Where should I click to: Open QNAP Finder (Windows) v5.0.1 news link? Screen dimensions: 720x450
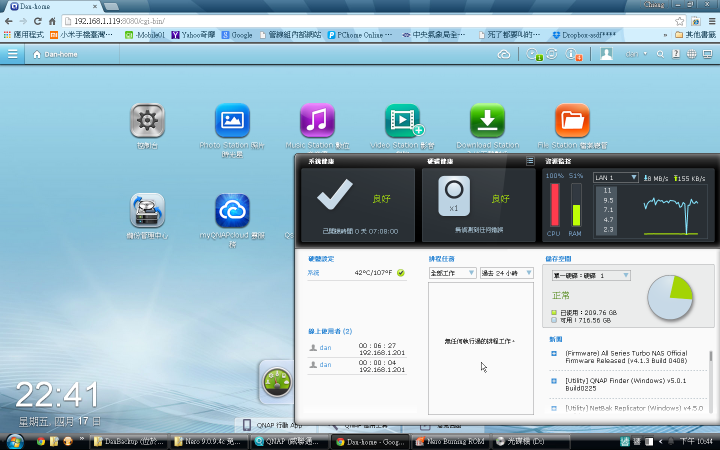[x=625, y=384]
